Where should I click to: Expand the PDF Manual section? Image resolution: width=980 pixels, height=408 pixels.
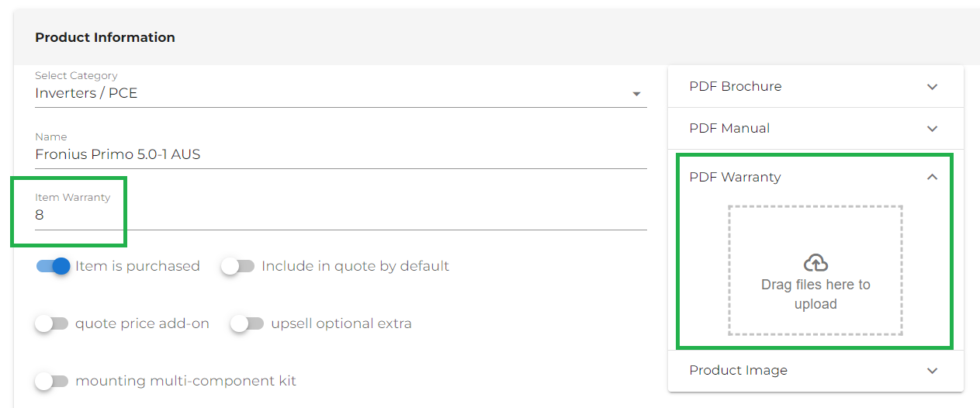point(816,129)
